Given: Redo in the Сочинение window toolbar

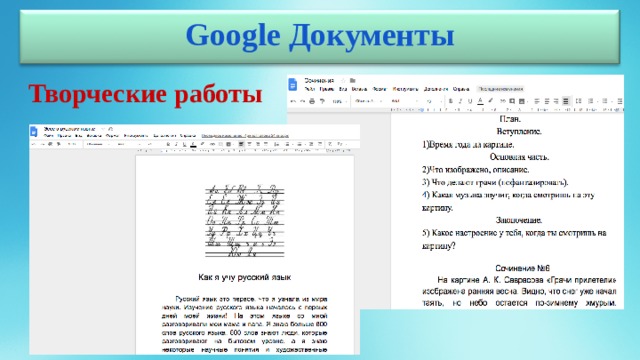Looking at the screenshot, I should (x=302, y=101).
